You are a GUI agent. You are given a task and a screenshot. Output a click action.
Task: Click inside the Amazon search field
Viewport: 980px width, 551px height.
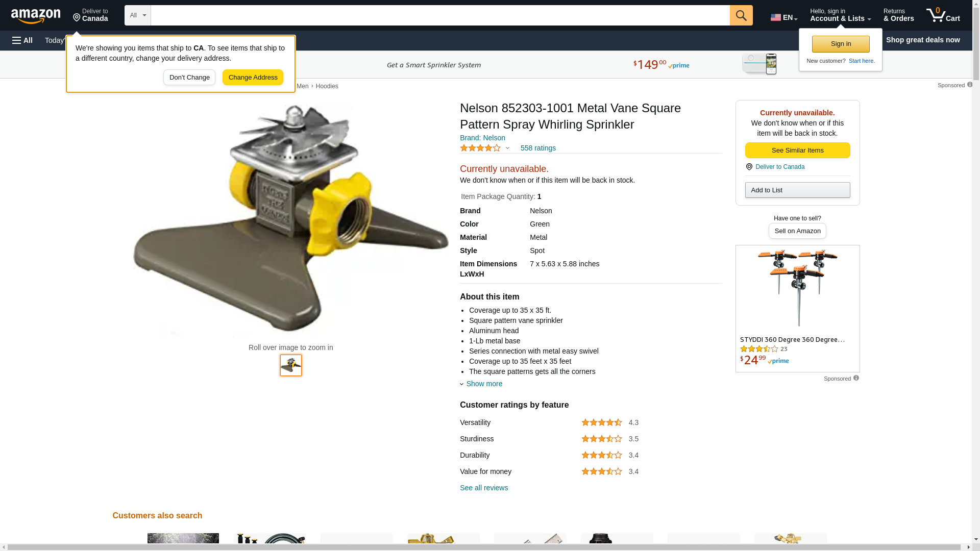(439, 15)
